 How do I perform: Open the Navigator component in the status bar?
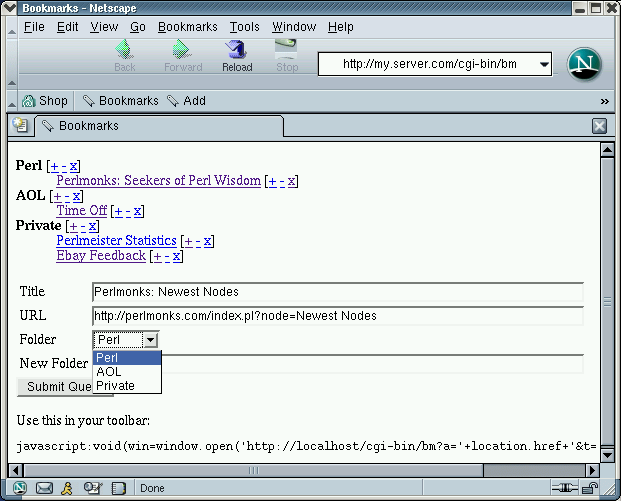pos(19,488)
